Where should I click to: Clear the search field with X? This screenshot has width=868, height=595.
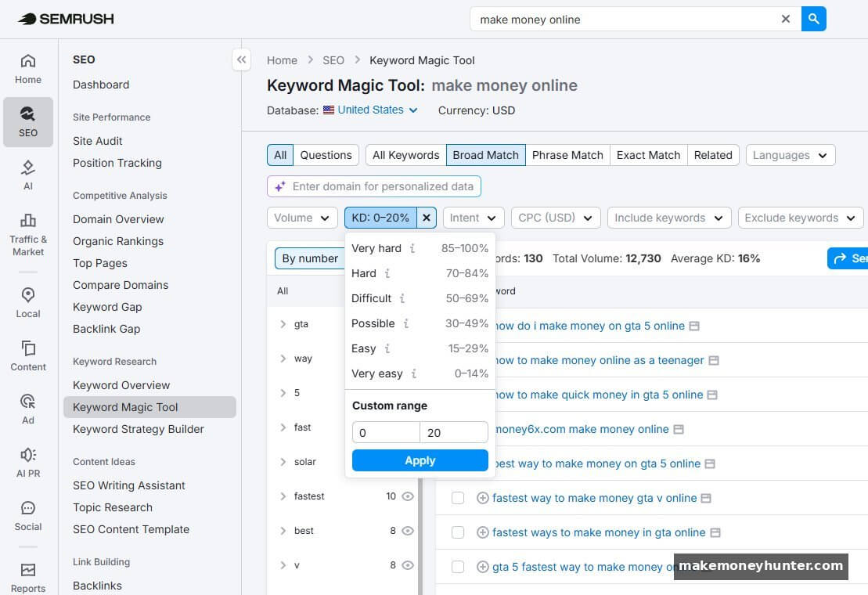coord(785,20)
